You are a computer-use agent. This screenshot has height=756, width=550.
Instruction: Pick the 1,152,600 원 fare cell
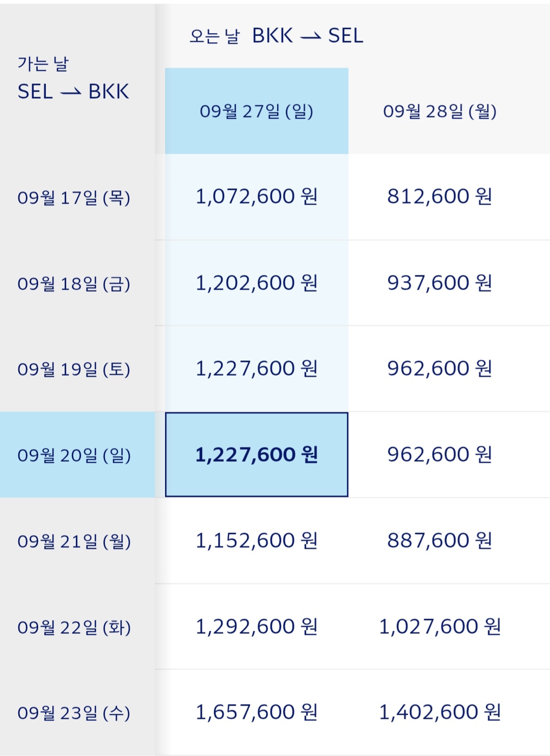256,541
